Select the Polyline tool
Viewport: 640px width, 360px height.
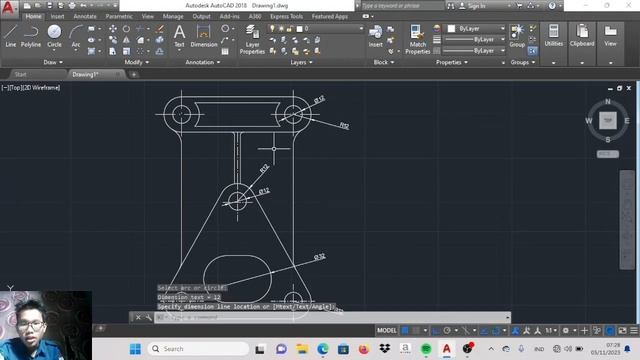coord(31,36)
